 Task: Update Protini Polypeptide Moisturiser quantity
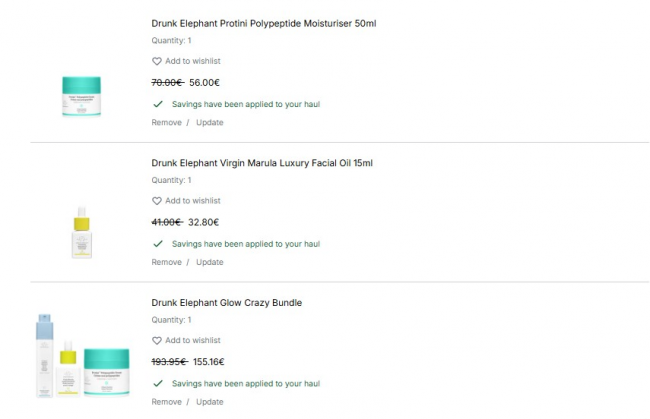tap(210, 123)
